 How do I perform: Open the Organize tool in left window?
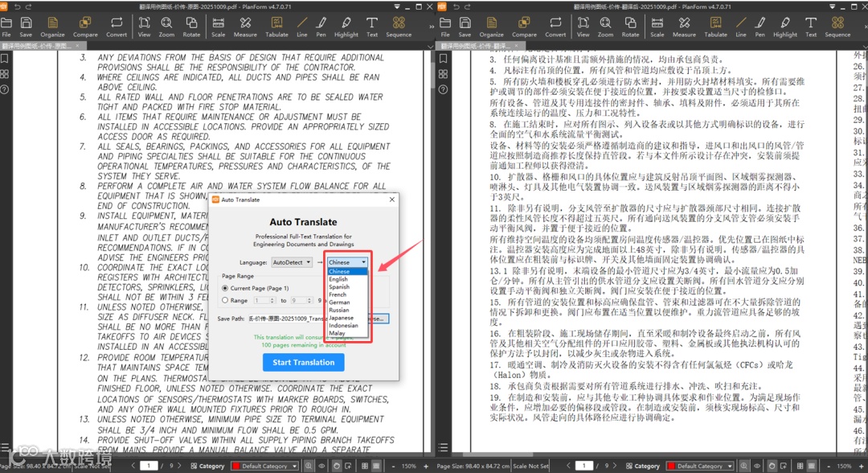(52, 27)
